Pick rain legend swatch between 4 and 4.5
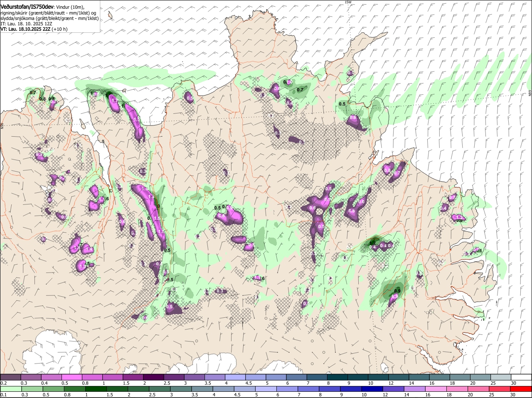The width and height of the screenshot is (532, 398). (224, 389)
